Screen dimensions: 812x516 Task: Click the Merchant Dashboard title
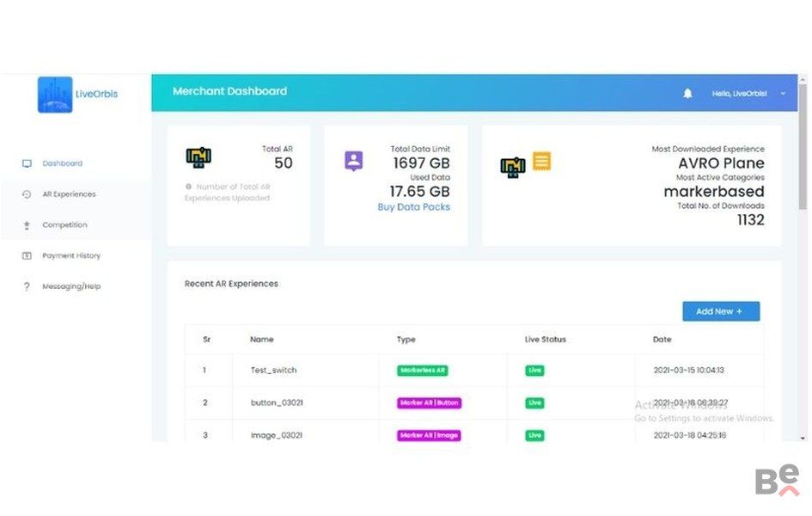pyautogui.click(x=230, y=91)
